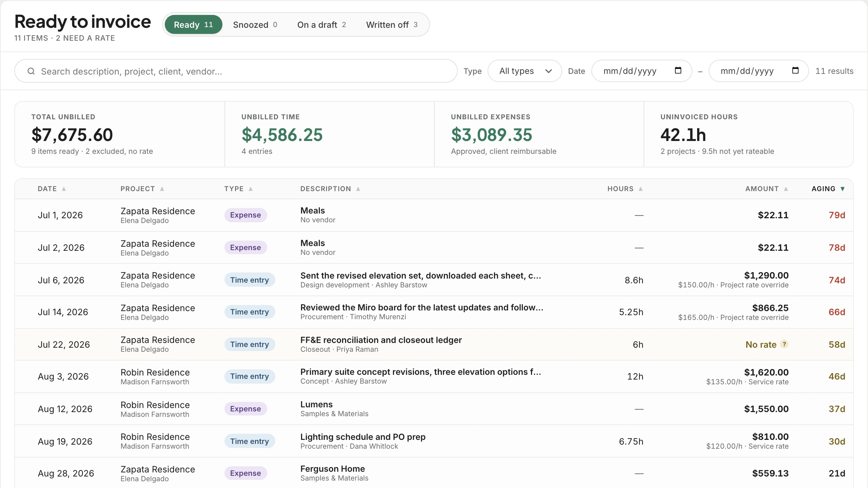Sort by Date column arrow
Screen dimensions: 868x488
pos(64,189)
